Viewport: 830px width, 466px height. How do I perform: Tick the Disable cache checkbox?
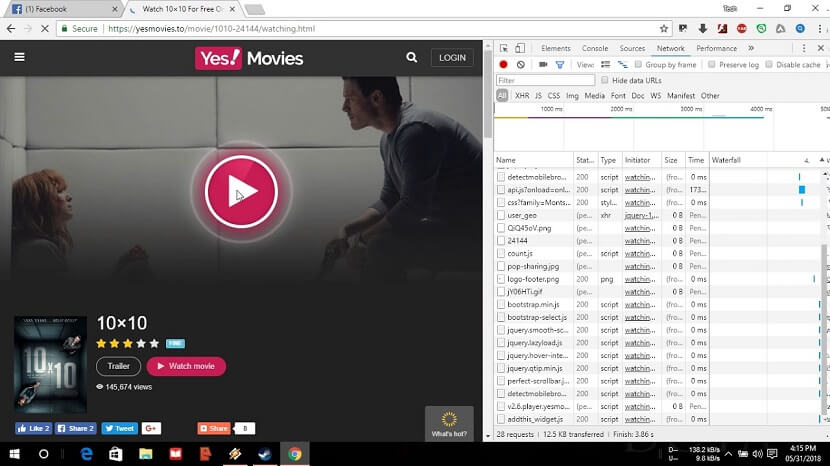(769, 65)
